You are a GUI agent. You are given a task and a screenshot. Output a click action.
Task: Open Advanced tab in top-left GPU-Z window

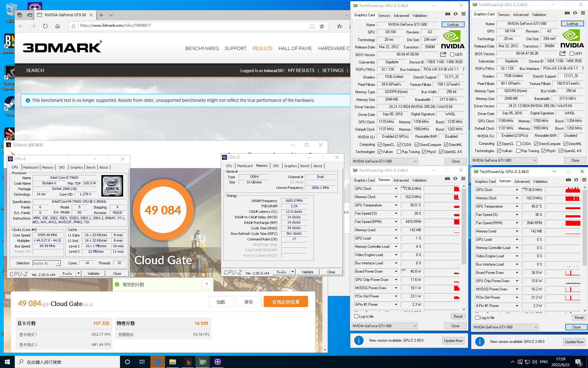click(x=401, y=16)
